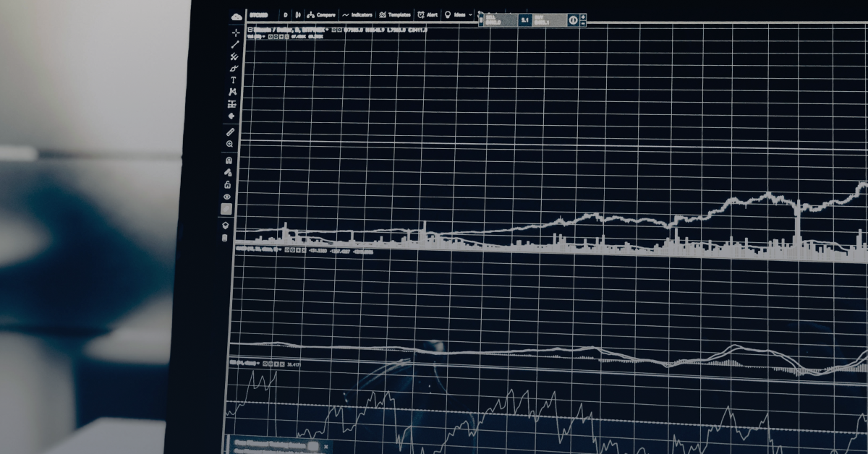Open settings icon of the RSI legend
The image size is (868, 454).
(x=271, y=364)
